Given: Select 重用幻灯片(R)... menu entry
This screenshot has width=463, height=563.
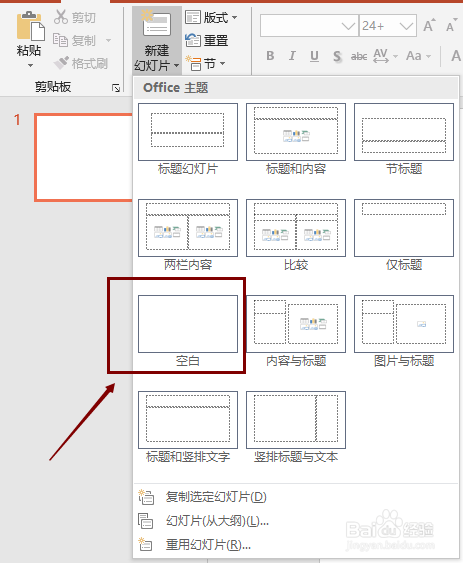Looking at the screenshot, I should click(296, 545).
